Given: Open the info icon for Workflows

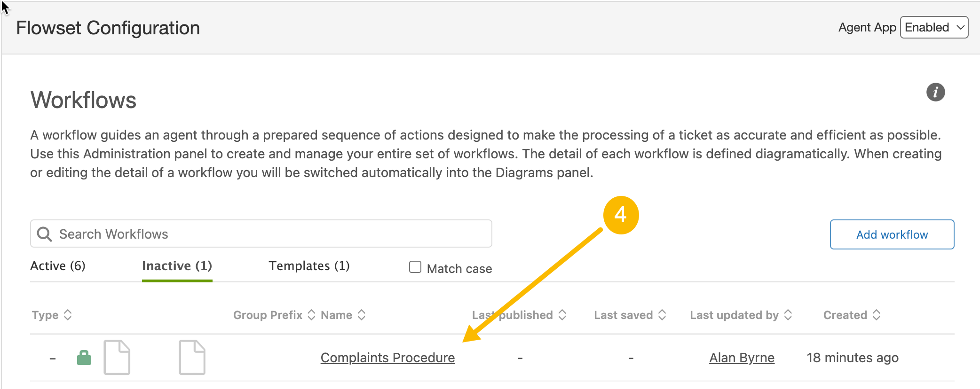Looking at the screenshot, I should [x=935, y=92].
